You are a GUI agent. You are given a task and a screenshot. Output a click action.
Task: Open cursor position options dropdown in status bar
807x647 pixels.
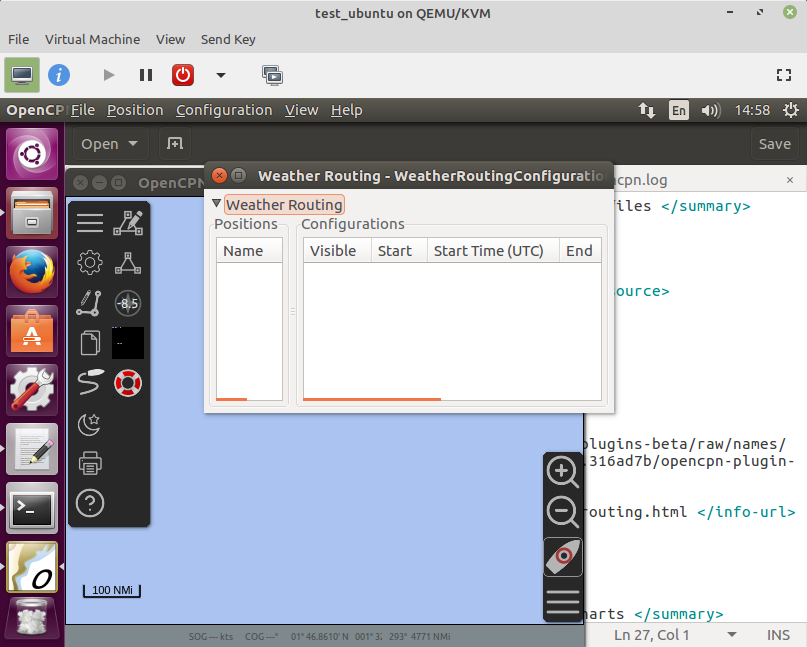(732, 635)
